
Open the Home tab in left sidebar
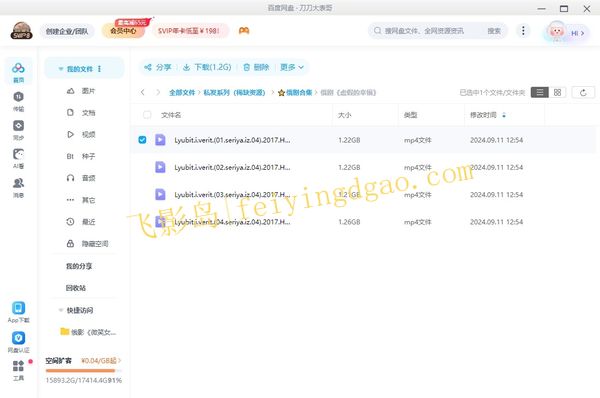(18, 72)
